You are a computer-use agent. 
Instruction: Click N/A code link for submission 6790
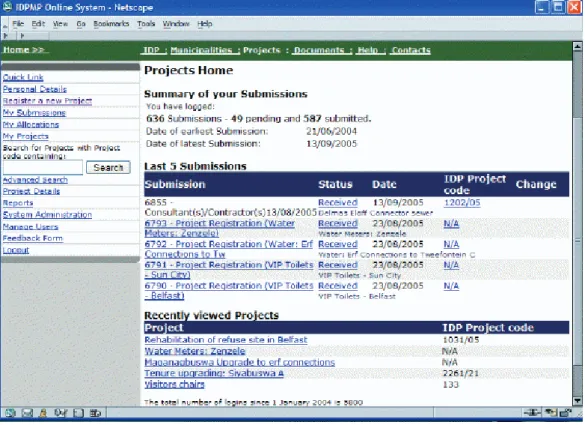tap(451, 286)
